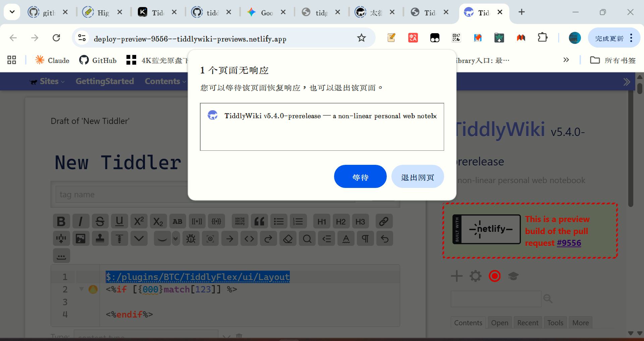Select the Tools sidebar tab
Screen dimensions: 644x341
coord(555,323)
